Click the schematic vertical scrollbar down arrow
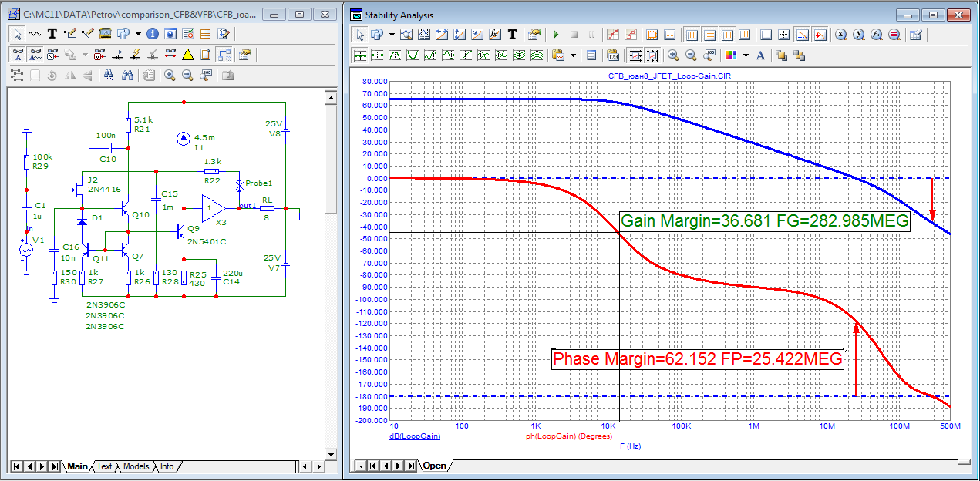 [331, 453]
